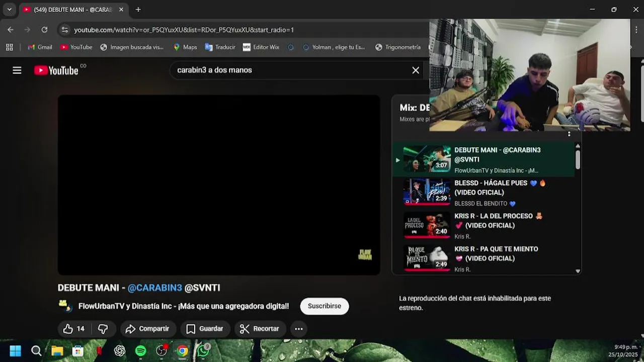The height and width of the screenshot is (362, 644).
Task: Click the playlist scrollbar up arrow
Action: click(x=578, y=146)
